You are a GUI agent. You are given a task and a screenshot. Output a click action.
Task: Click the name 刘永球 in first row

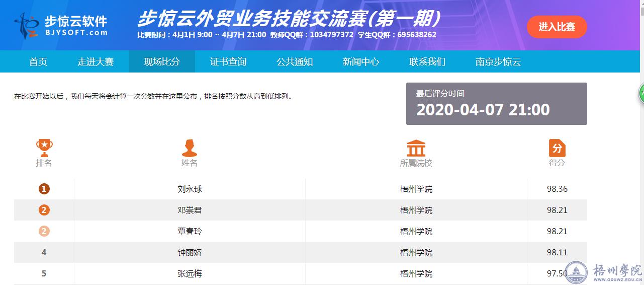coord(190,189)
